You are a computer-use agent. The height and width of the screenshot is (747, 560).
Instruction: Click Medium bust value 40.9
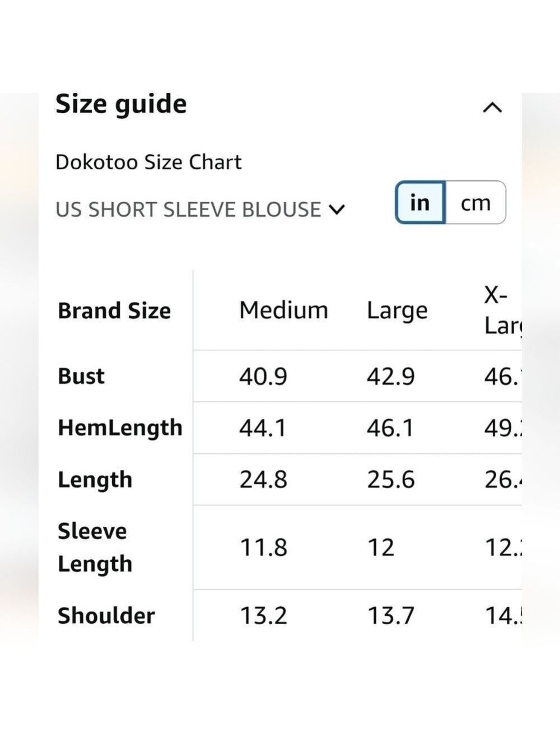[x=263, y=376]
